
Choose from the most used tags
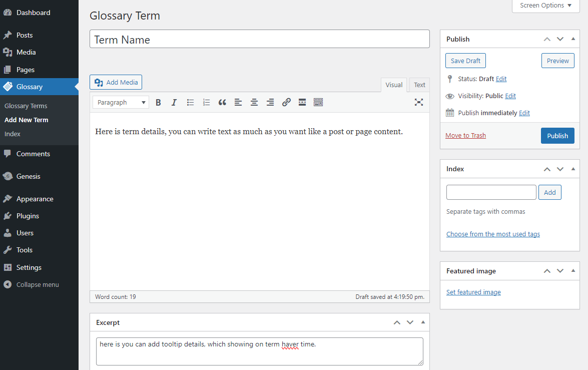tap(493, 234)
